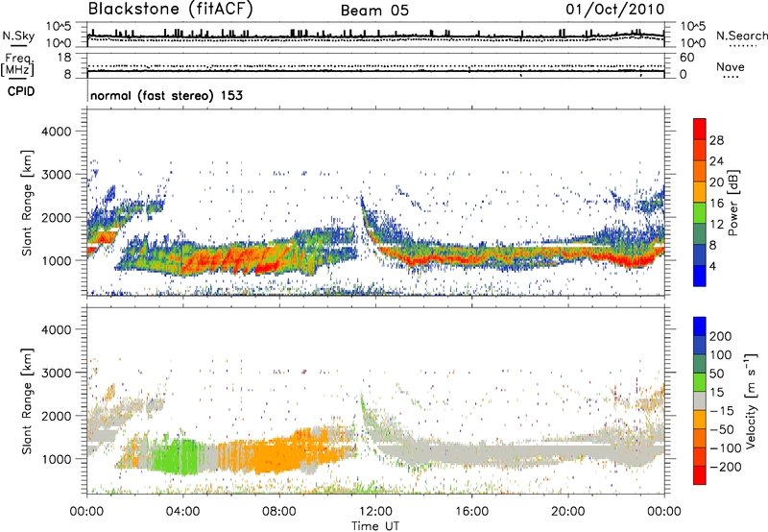Click the 'N.Search' legend label
Image resolution: width=768 pixels, height=532 pixels.
[741, 36]
